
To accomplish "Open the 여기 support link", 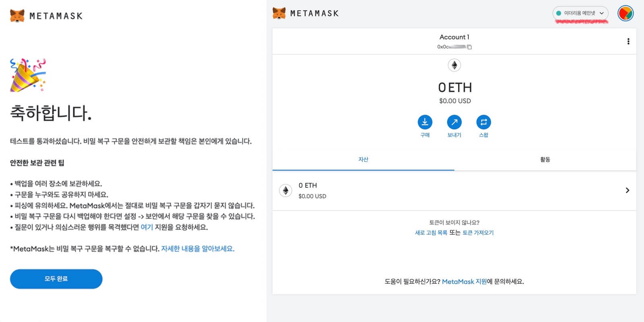I will coord(147,227).
